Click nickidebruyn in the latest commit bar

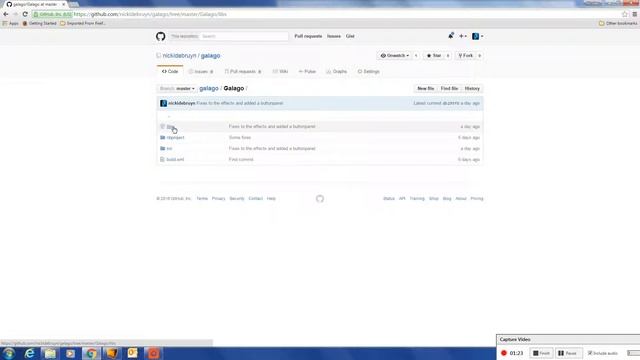182,104
